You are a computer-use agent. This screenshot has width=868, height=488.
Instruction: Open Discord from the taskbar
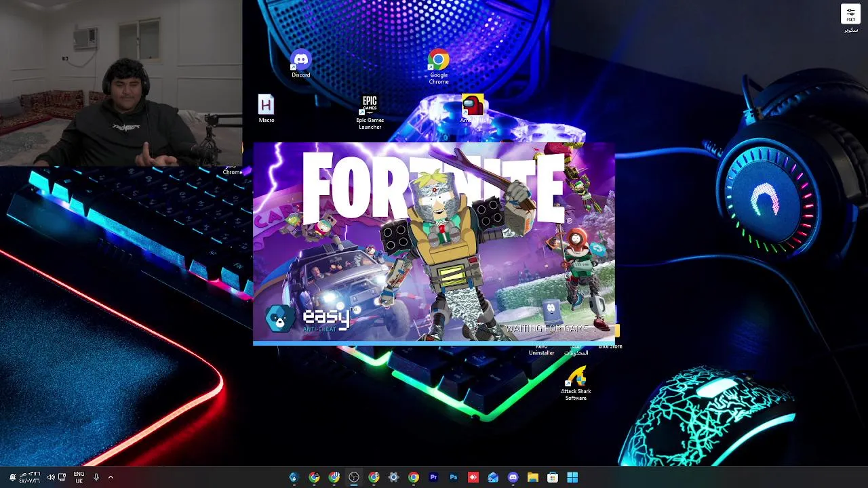pos(513,477)
